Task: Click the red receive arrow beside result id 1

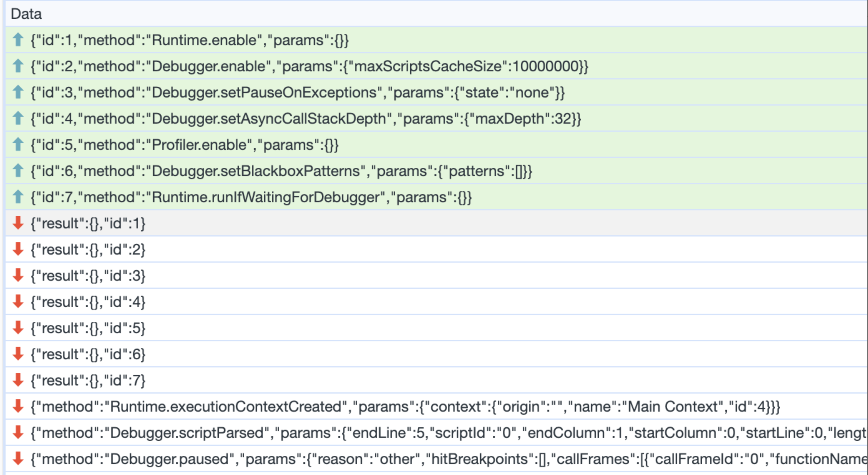Action: (17, 223)
